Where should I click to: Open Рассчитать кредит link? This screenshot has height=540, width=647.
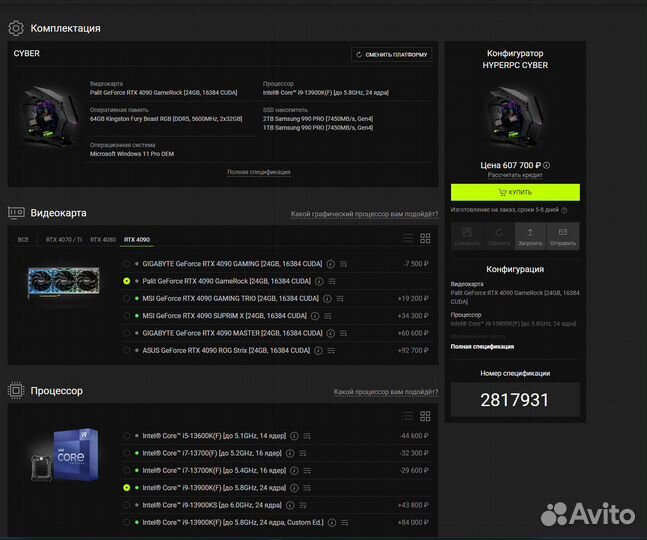(x=515, y=175)
